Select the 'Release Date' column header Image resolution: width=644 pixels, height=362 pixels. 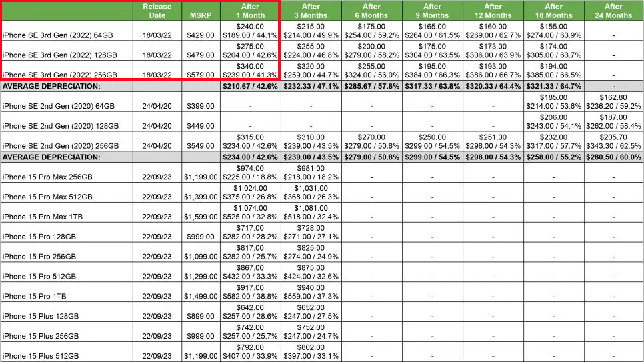(157, 11)
